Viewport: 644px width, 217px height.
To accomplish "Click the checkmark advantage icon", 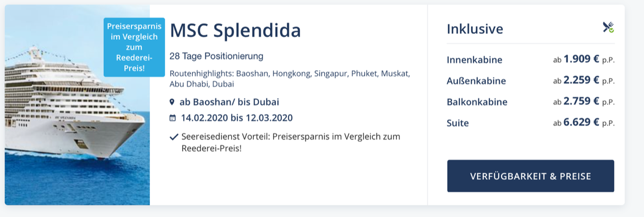I will 174,137.
